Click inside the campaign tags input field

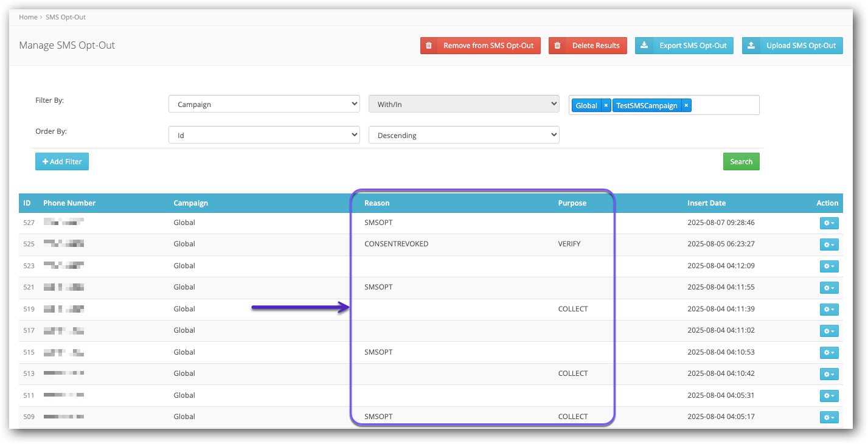click(724, 105)
